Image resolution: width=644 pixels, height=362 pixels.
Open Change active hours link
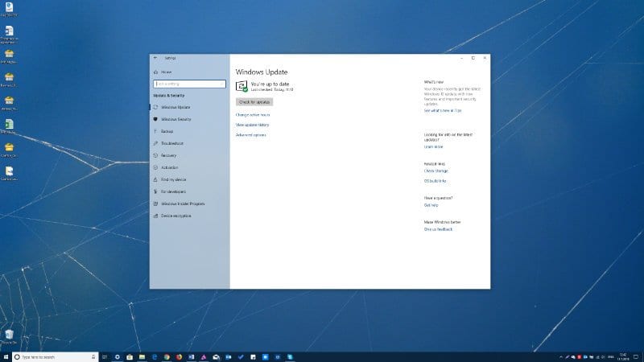coord(253,115)
